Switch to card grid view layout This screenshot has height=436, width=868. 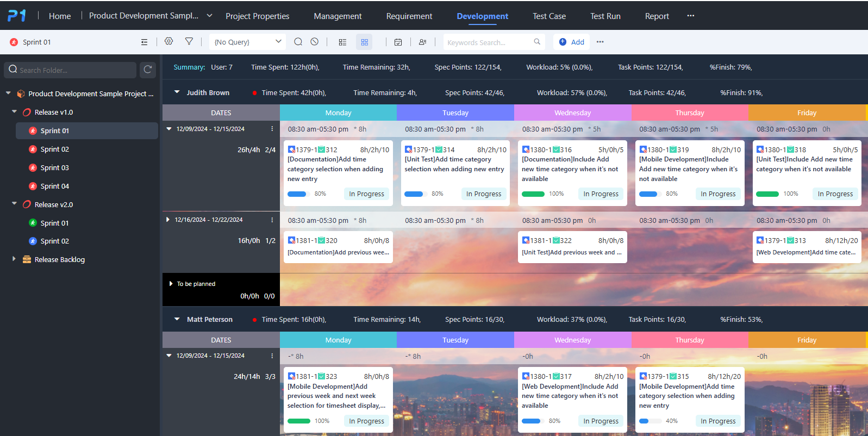click(x=364, y=42)
